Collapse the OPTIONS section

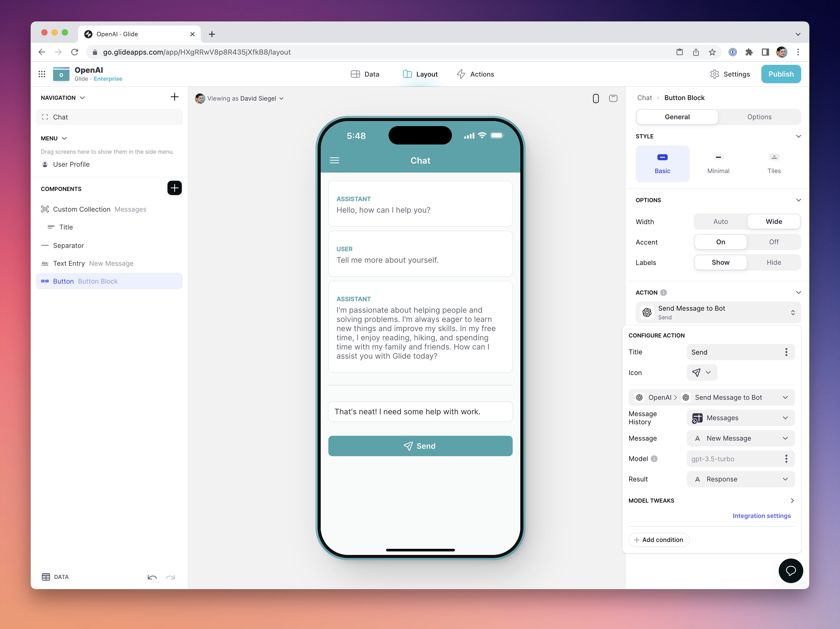point(798,200)
